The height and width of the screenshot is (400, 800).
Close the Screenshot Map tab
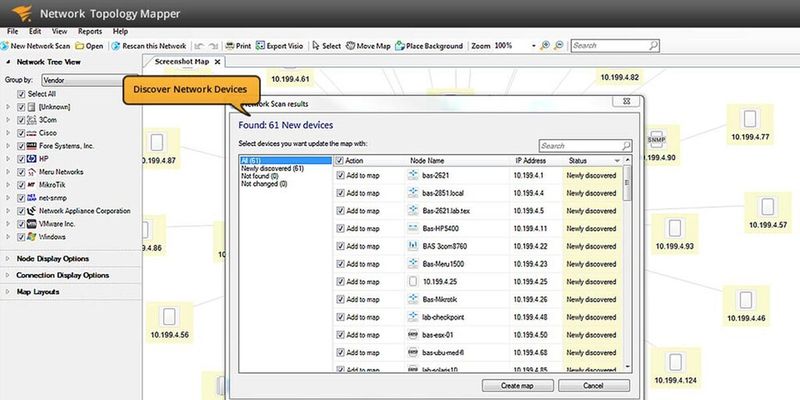pyautogui.click(x=217, y=62)
